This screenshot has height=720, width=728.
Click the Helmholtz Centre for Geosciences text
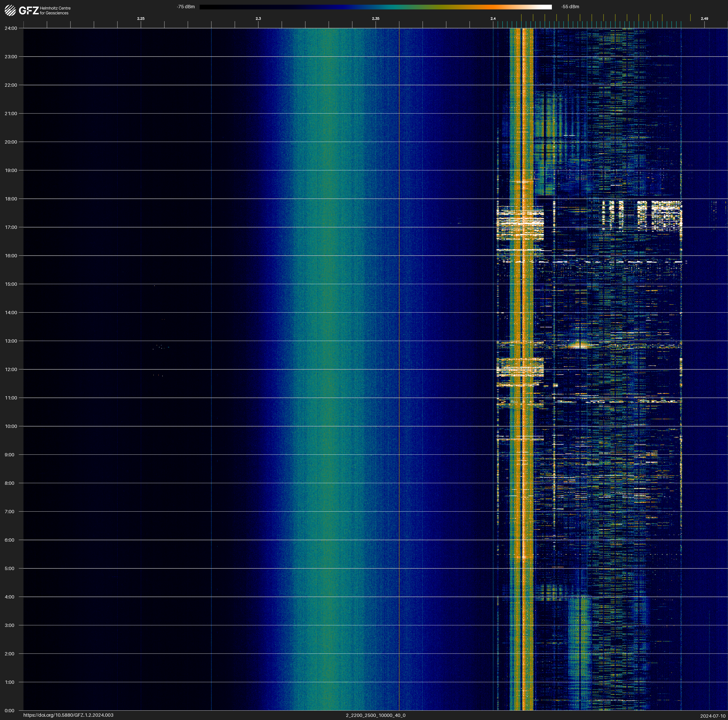coord(55,11)
